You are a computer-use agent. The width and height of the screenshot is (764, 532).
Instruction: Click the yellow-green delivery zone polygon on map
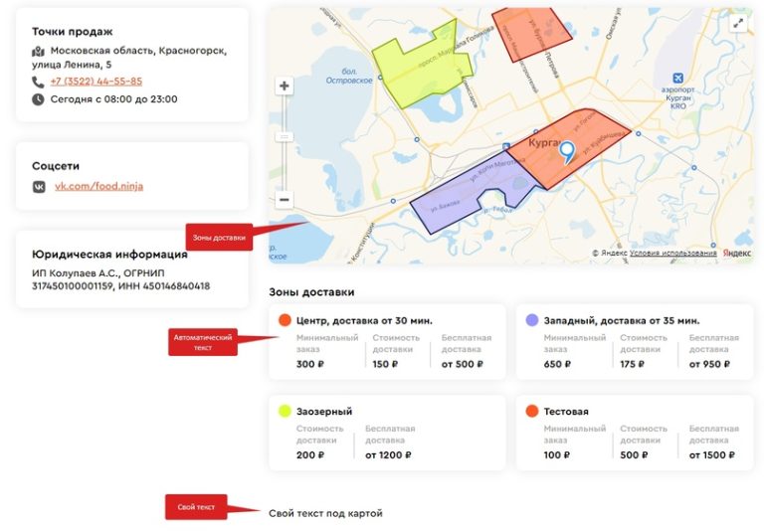point(413,70)
